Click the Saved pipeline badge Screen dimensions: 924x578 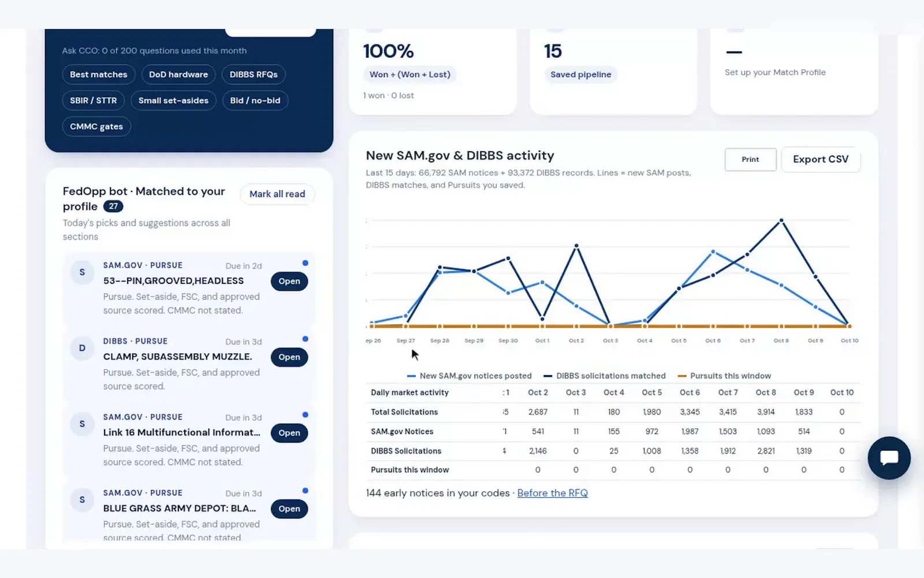[580, 75]
